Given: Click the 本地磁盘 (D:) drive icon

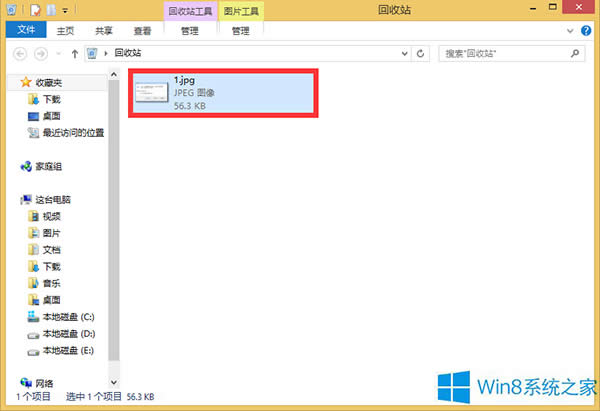Looking at the screenshot, I should point(33,336).
